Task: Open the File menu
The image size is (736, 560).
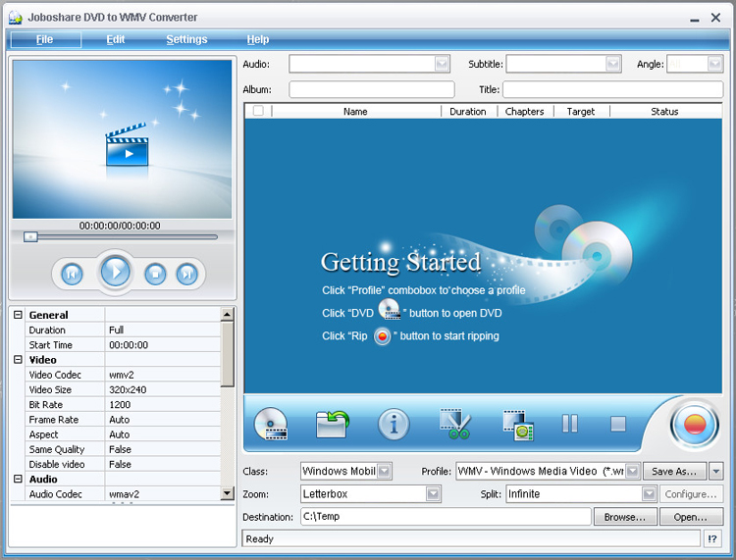Action: click(45, 39)
